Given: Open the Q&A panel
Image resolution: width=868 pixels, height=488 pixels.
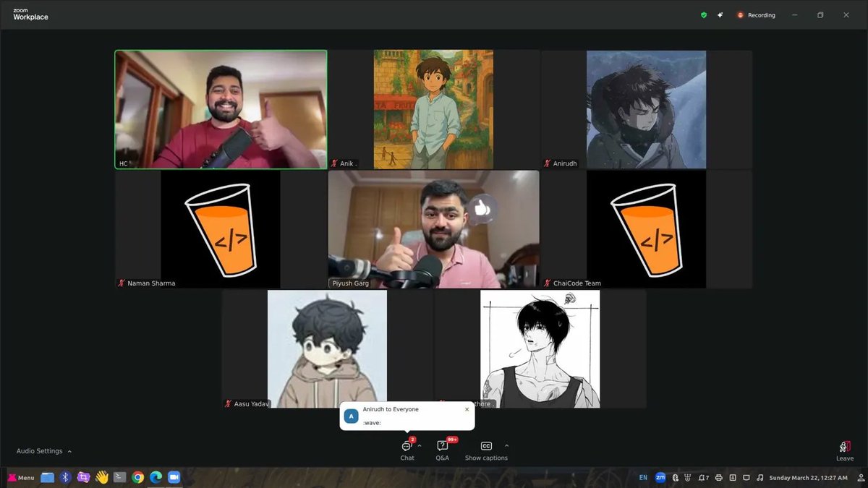Looking at the screenshot, I should point(442,450).
